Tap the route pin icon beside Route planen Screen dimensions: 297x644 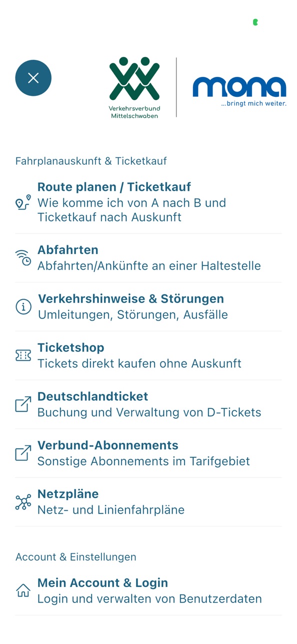click(x=23, y=202)
